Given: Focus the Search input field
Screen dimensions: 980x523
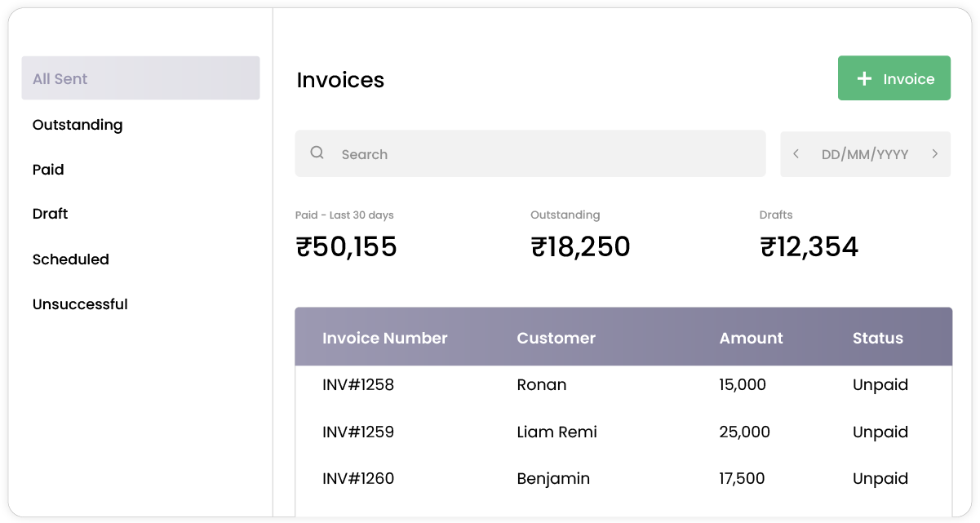Looking at the screenshot, I should coord(539,154).
